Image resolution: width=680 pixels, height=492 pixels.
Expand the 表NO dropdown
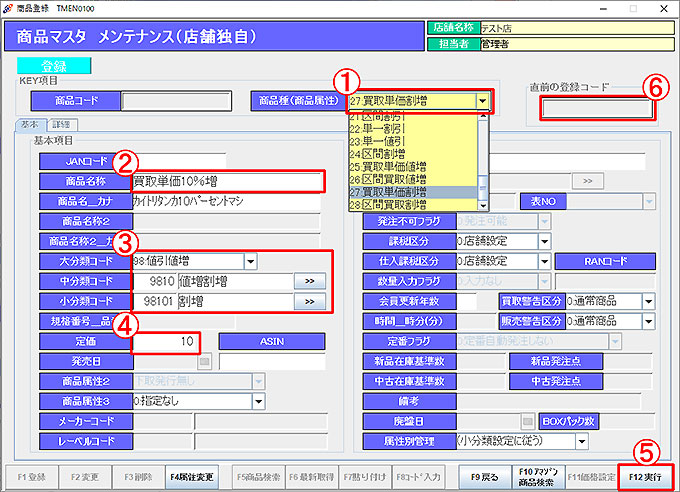click(649, 201)
